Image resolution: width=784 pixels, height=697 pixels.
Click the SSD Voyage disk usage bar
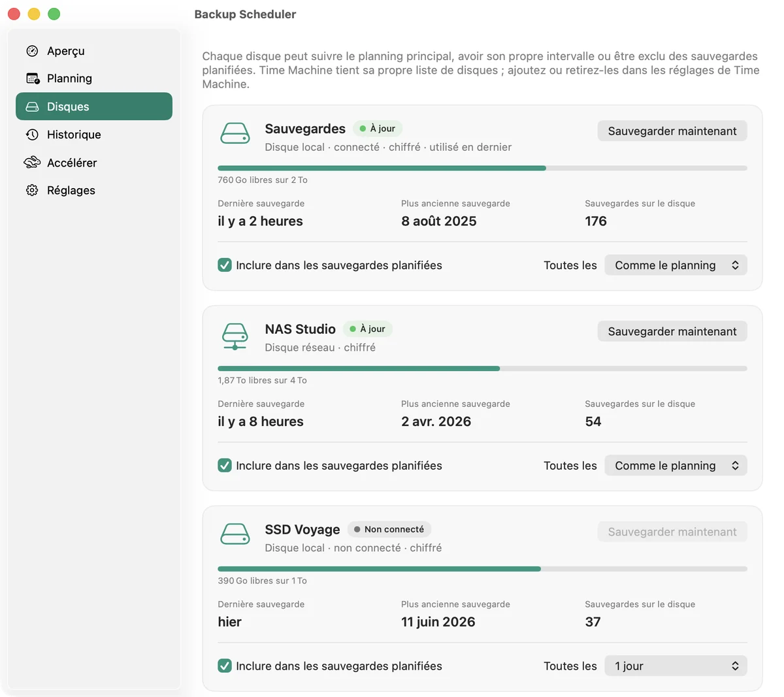[x=482, y=569]
